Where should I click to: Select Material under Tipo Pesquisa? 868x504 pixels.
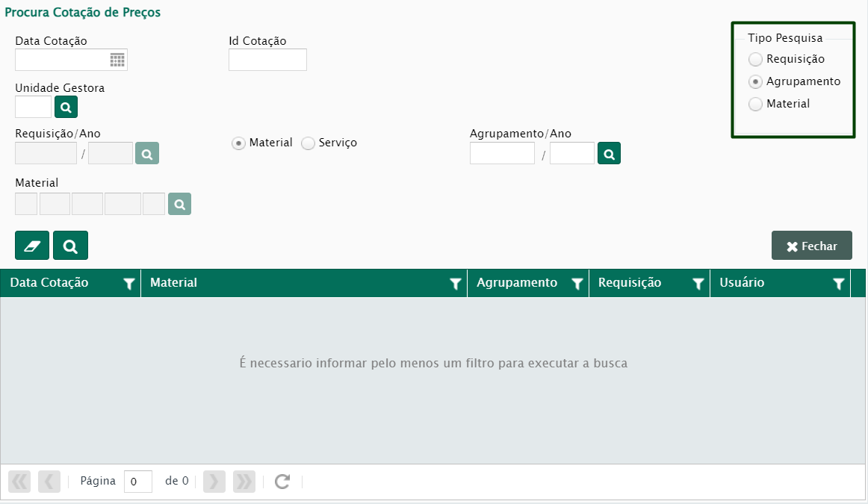(756, 105)
